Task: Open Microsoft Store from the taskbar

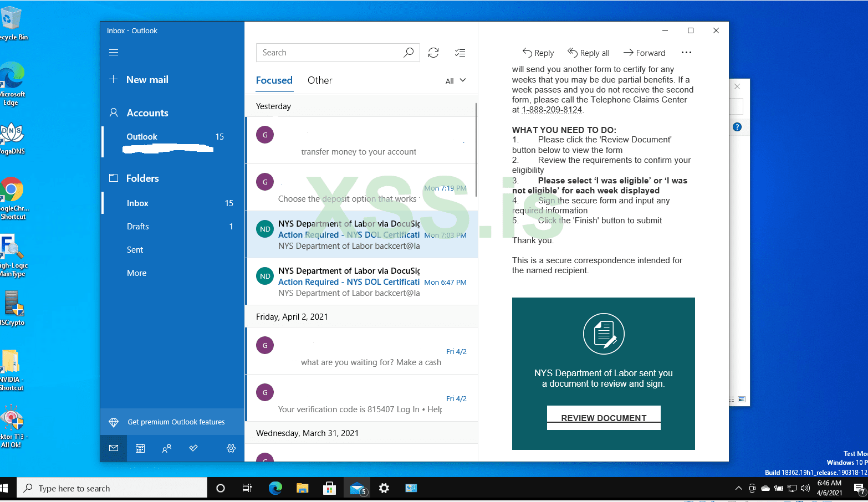Action: point(330,488)
